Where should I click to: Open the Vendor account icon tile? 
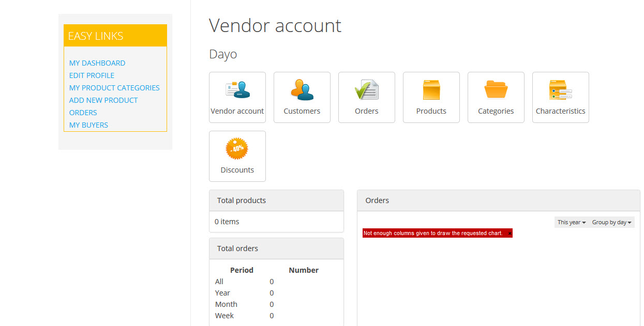point(237,97)
